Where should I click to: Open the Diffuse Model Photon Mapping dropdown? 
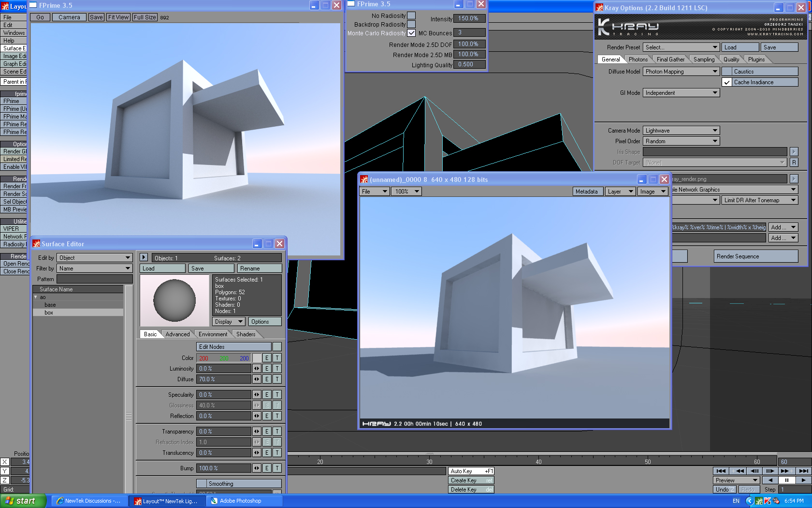click(x=681, y=72)
